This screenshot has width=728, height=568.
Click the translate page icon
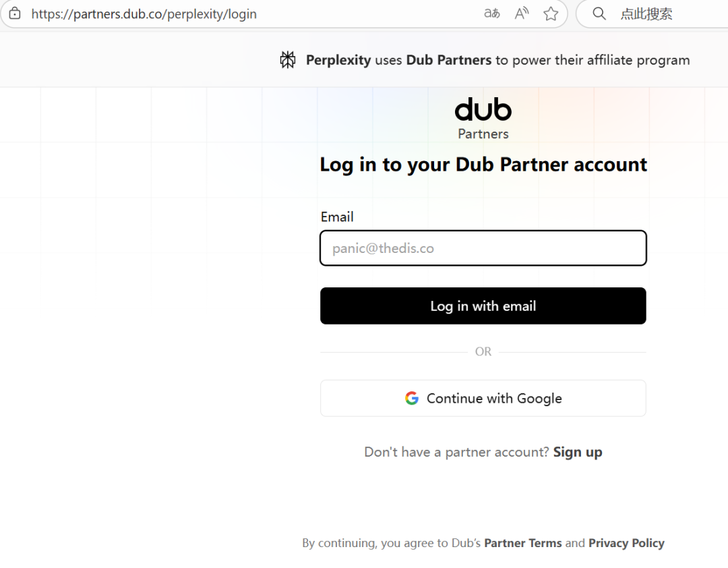pos(492,13)
